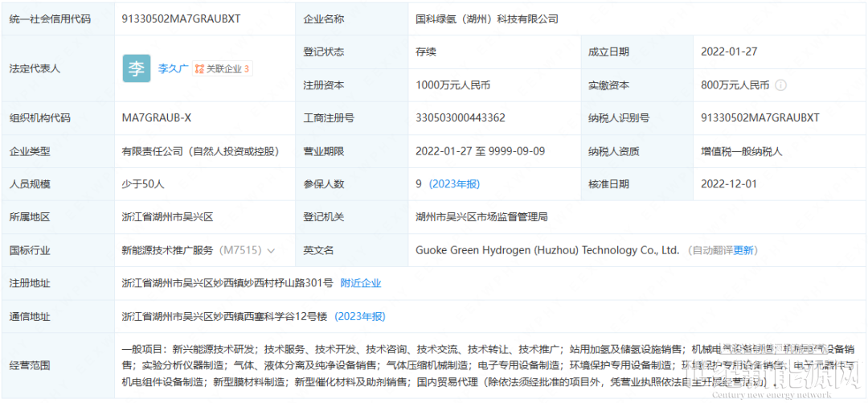
Task: Click the 更新 link for English name
Action: (743, 250)
